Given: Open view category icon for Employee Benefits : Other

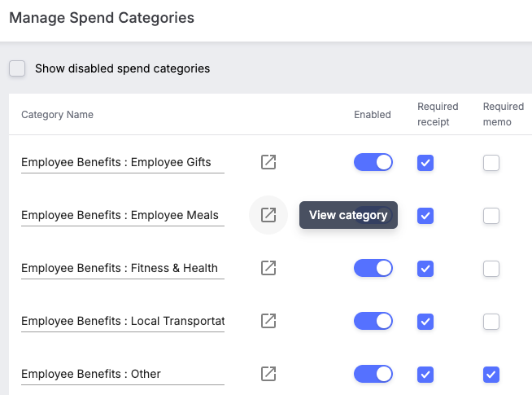Looking at the screenshot, I should 268,374.
